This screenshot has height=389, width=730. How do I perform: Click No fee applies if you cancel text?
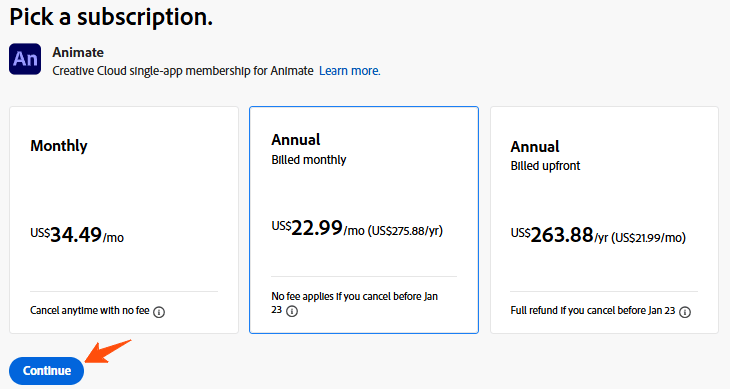(x=355, y=303)
